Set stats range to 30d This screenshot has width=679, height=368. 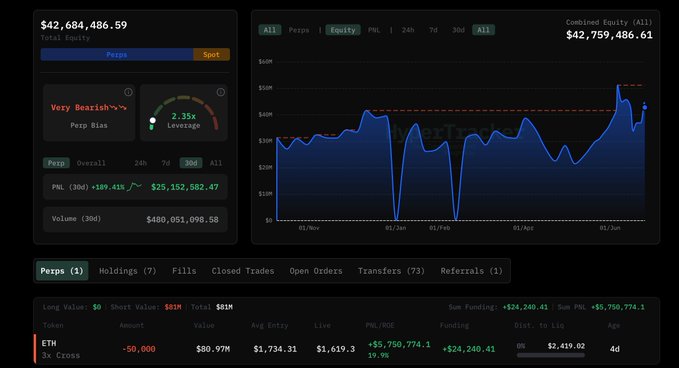[x=191, y=163]
